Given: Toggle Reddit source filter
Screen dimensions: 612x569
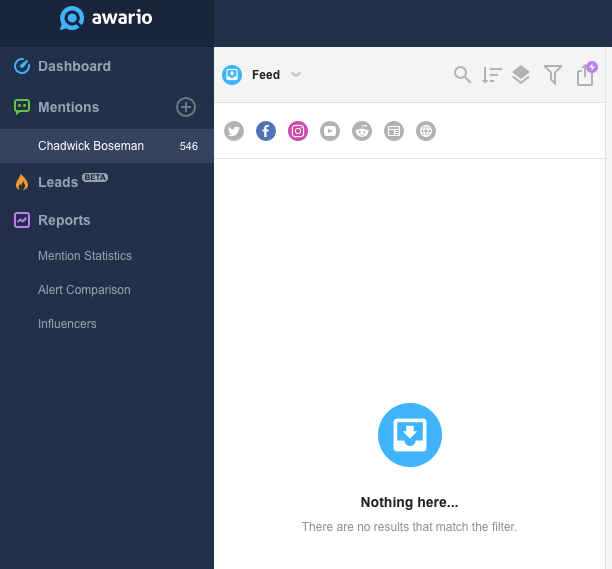Looking at the screenshot, I should click(x=362, y=131).
